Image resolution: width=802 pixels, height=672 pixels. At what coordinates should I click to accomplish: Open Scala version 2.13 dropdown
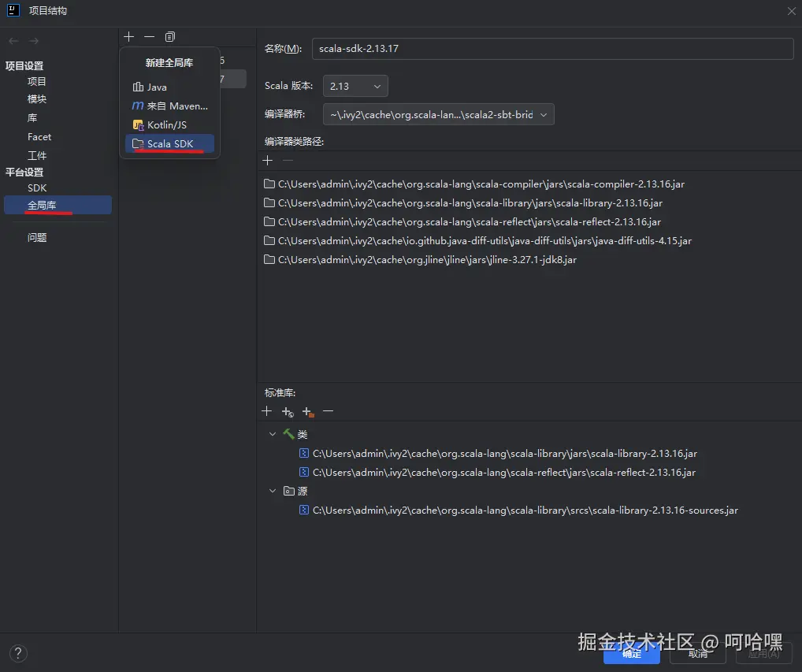tap(355, 86)
